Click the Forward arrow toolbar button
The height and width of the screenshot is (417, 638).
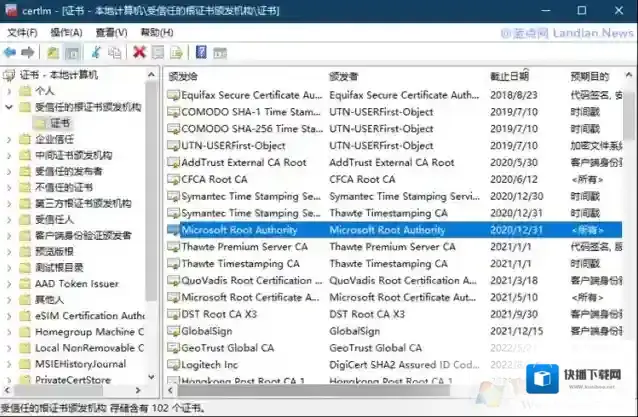27,51
